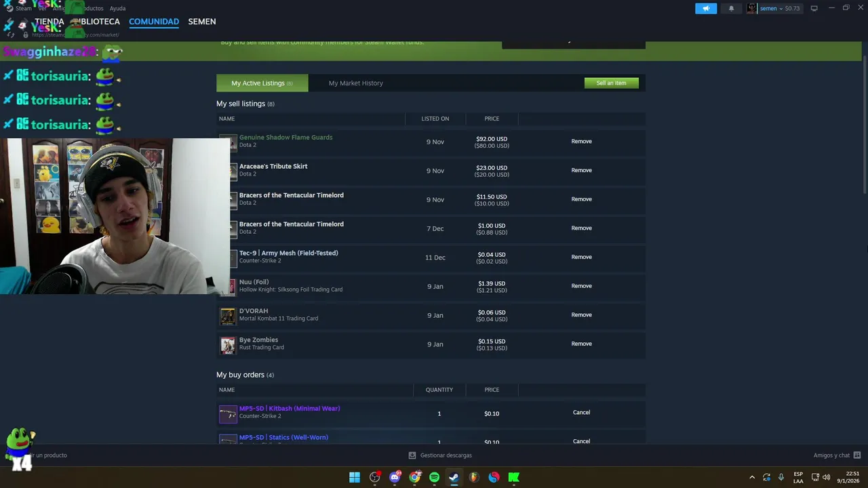This screenshot has height=488, width=868.
Task: Switch to My Active Listings tab
Action: (x=262, y=83)
